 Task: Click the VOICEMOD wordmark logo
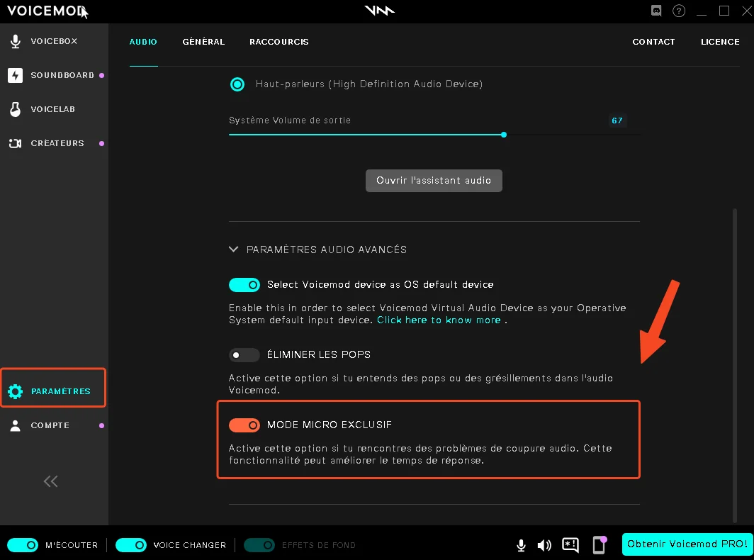(47, 11)
